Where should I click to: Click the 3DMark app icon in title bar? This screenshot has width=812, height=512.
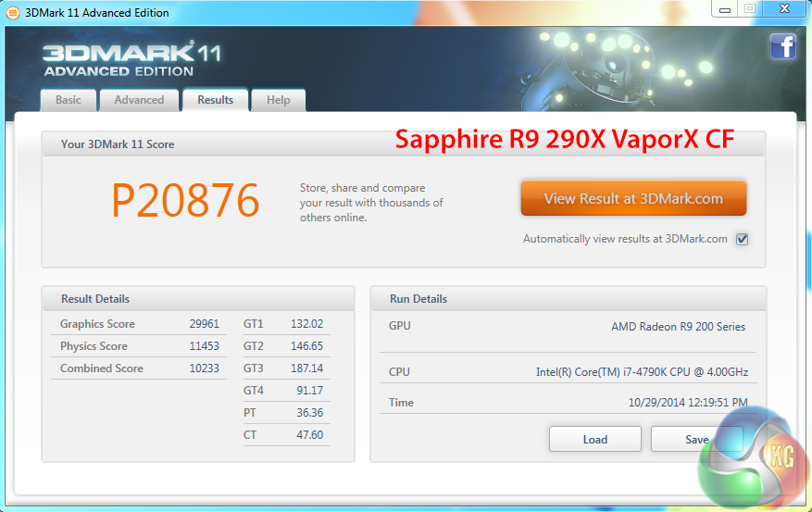click(x=11, y=12)
